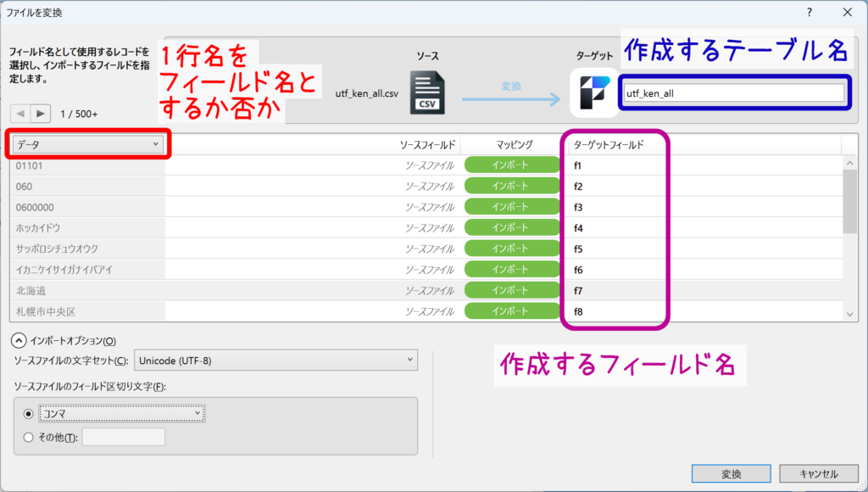Click the help question mark button
Screen dimensions: 868x492
click(x=810, y=12)
